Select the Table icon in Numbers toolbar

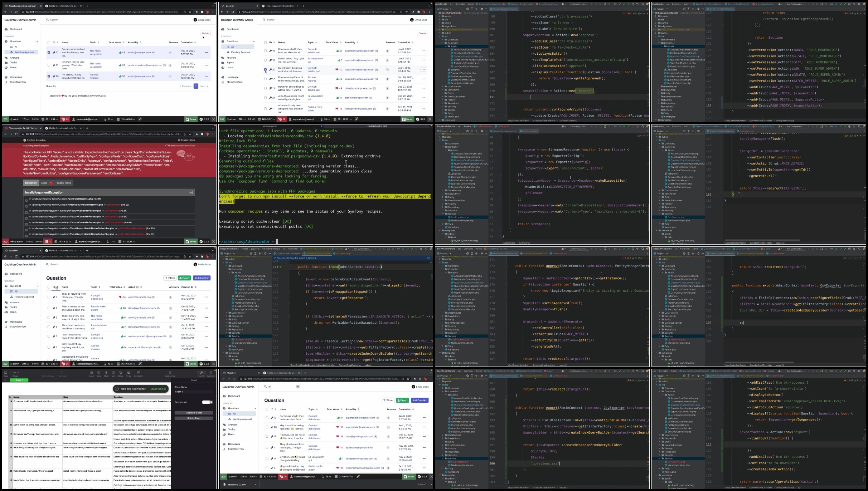coord(99,373)
